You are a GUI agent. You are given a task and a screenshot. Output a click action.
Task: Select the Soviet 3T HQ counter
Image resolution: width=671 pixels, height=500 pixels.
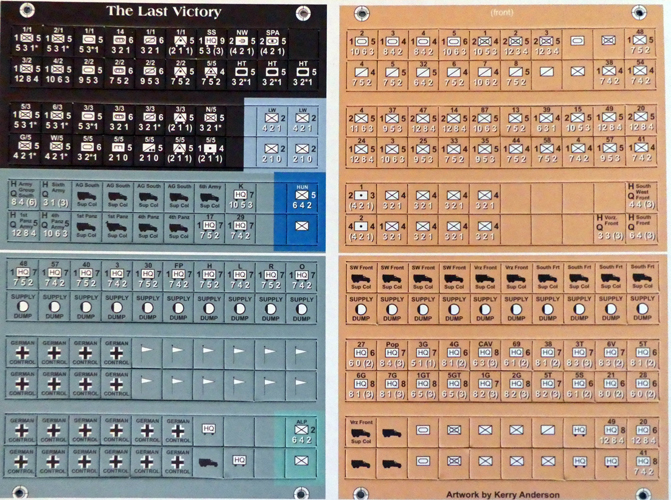579,355
